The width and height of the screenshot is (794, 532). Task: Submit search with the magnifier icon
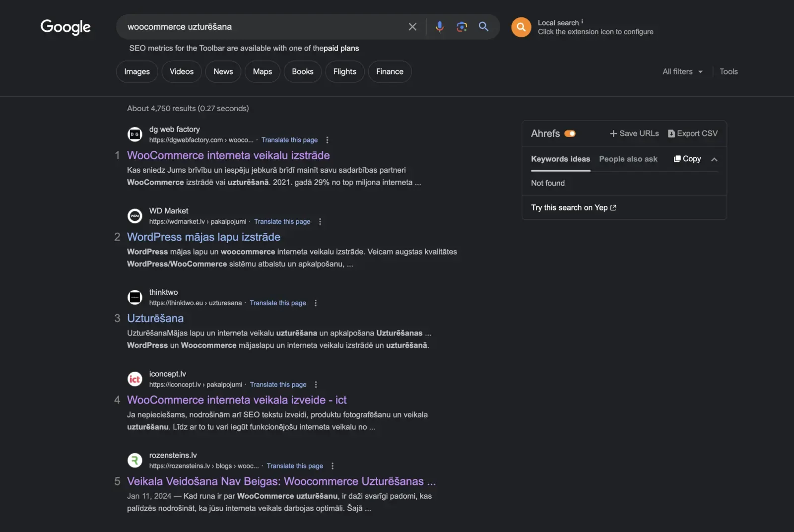[484, 27]
